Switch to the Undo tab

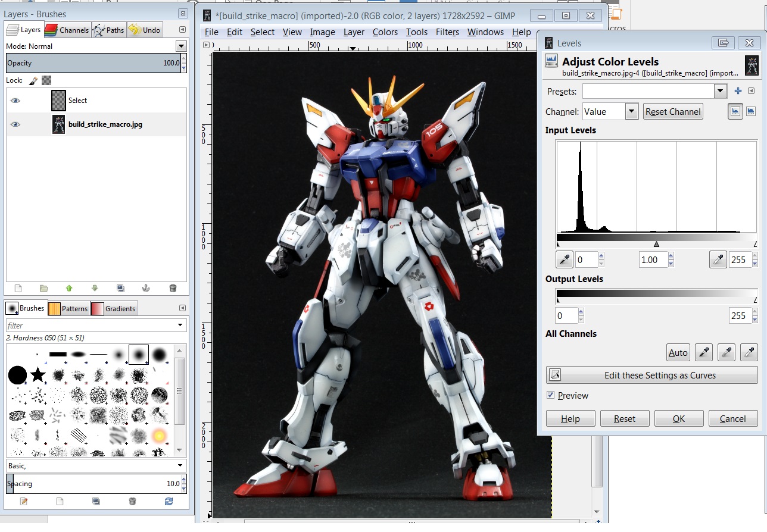click(145, 30)
